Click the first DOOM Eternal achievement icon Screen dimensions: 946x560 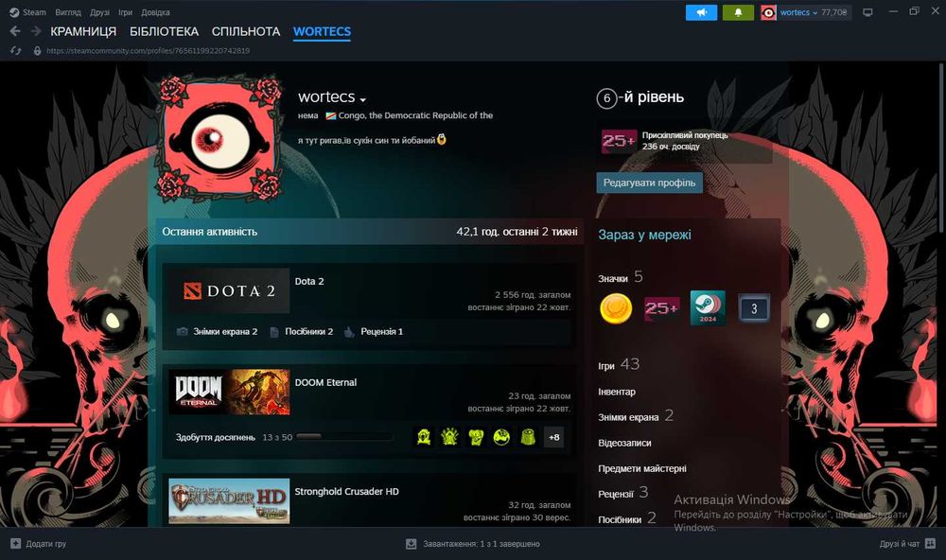point(424,437)
